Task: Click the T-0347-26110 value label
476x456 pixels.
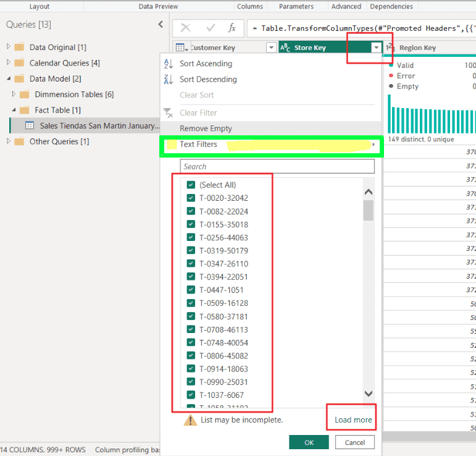Action: click(x=223, y=264)
